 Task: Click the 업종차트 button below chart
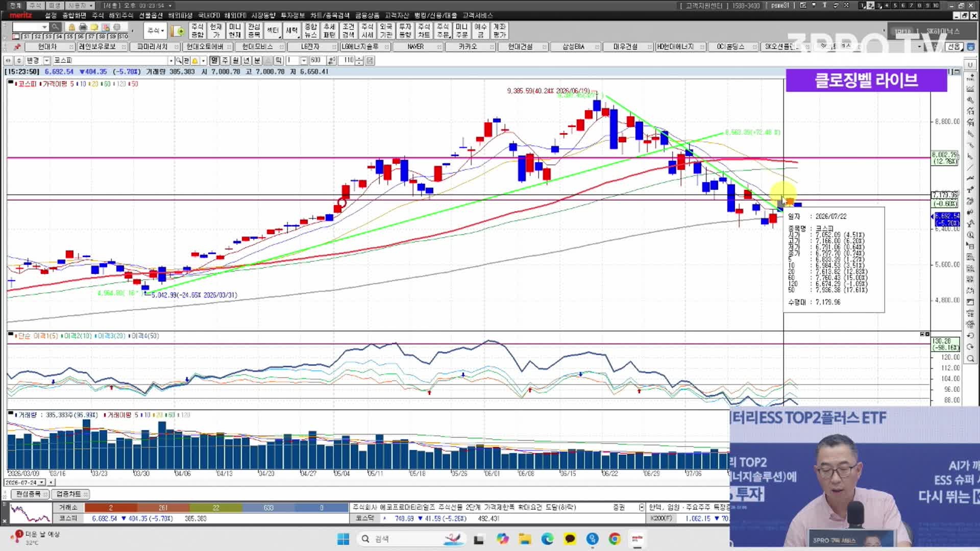coord(69,494)
